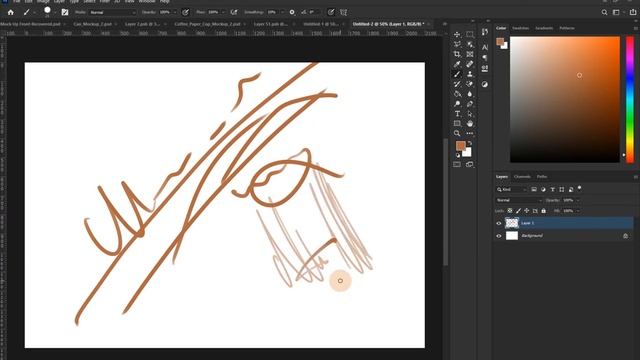Image resolution: width=640 pixels, height=360 pixels.
Task: Hide Layer 1 using its eye icon
Action: (498, 223)
